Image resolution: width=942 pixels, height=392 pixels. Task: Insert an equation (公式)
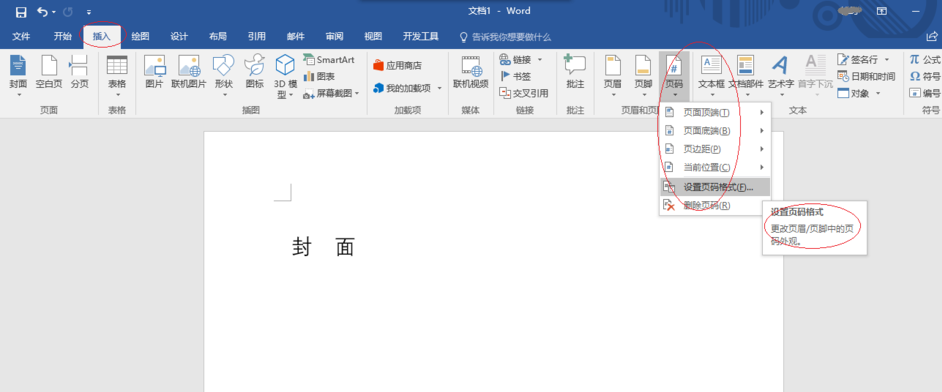tap(925, 59)
